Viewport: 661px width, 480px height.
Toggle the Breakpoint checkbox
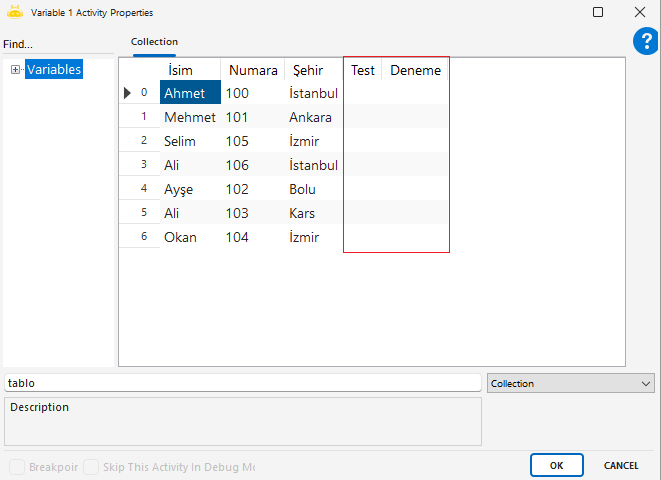(x=17, y=466)
